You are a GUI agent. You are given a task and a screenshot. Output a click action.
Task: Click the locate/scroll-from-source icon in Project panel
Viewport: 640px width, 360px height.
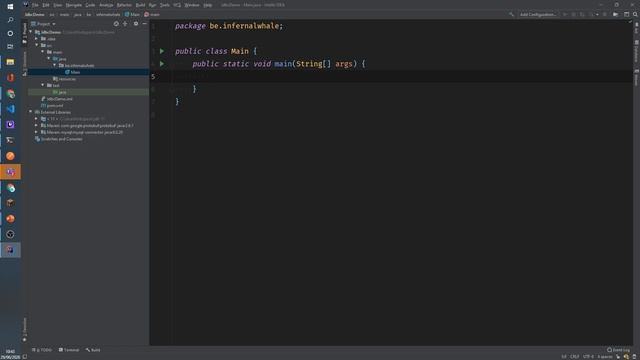click(x=116, y=24)
